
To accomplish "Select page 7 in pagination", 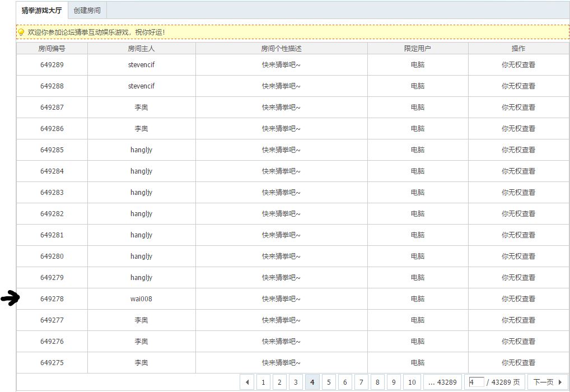I will point(362,382).
